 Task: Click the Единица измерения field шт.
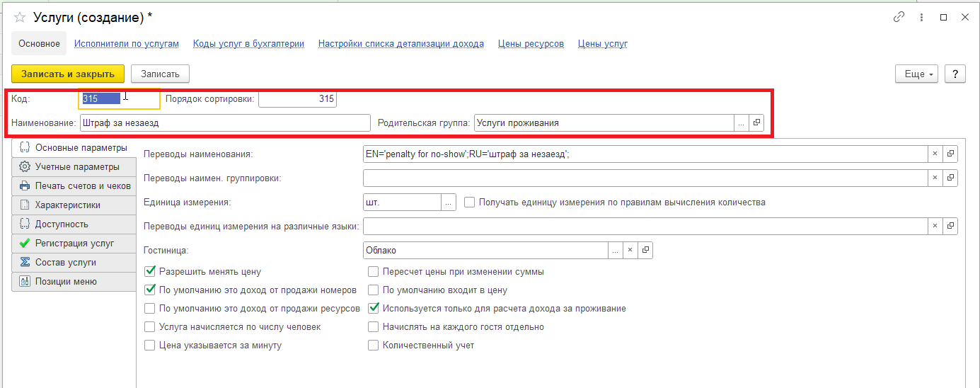[402, 202]
